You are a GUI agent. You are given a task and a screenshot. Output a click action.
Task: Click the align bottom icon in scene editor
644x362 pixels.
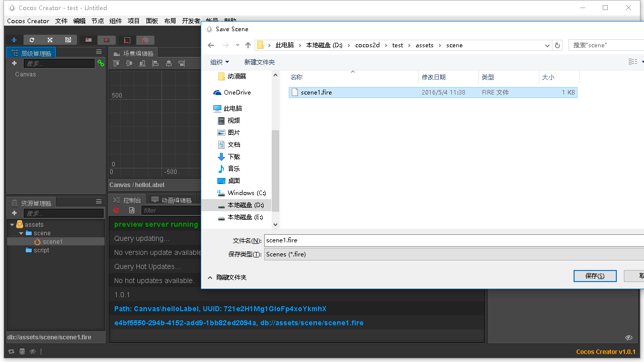(142, 63)
